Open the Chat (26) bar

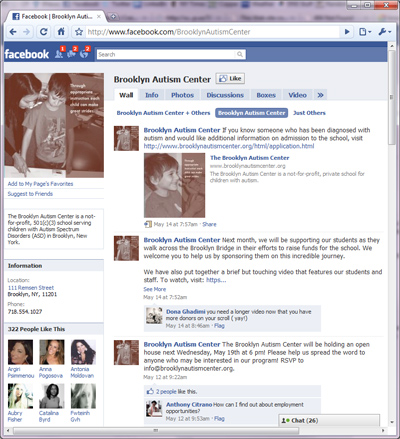click(329, 420)
